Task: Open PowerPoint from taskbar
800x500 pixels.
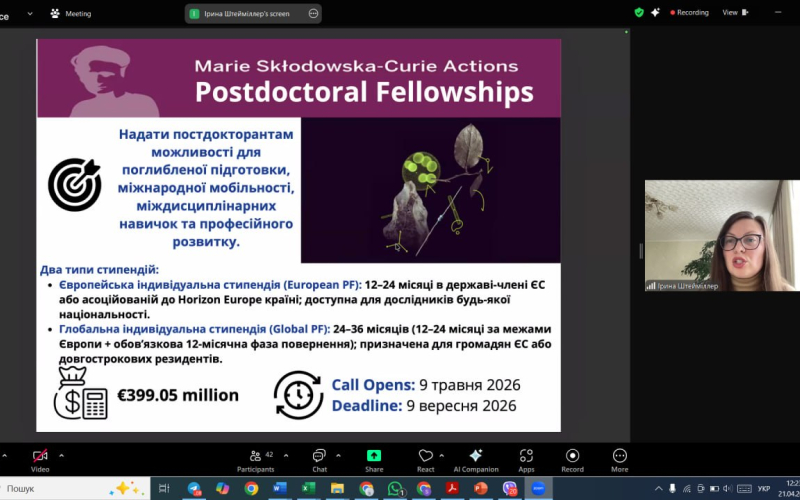Action: (x=481, y=489)
